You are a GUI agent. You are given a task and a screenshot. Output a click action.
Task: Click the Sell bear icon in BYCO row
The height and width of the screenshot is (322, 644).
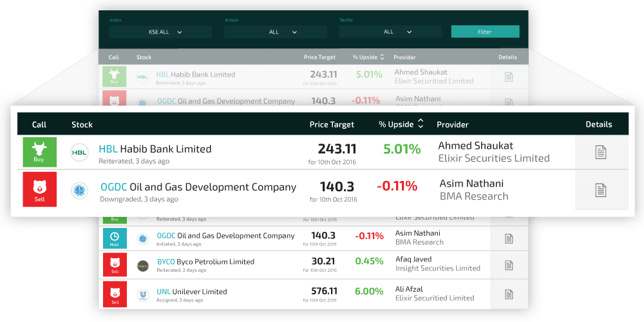click(115, 265)
